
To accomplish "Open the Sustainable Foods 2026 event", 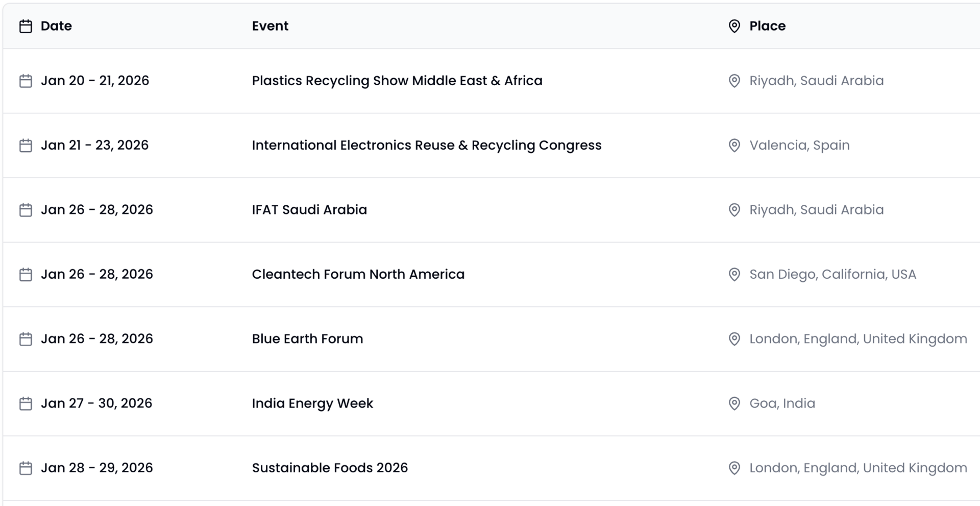I will tap(330, 468).
